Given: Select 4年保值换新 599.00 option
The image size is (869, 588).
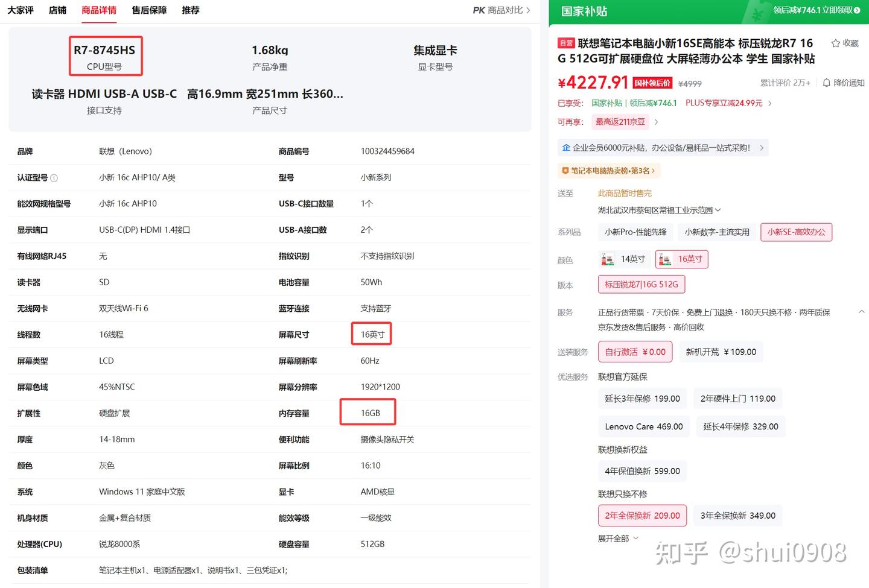Looking at the screenshot, I should point(643,471).
